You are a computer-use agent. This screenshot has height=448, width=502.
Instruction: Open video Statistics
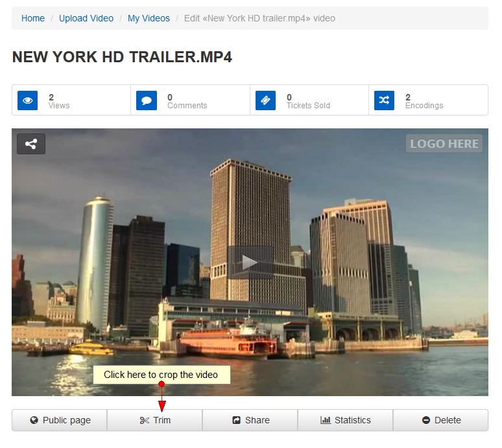(346, 421)
